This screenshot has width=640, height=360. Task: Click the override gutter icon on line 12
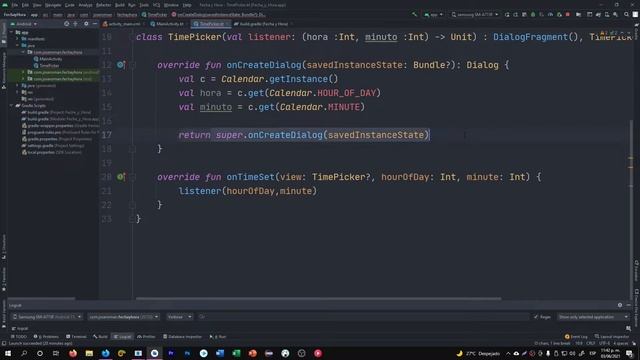tap(120, 65)
